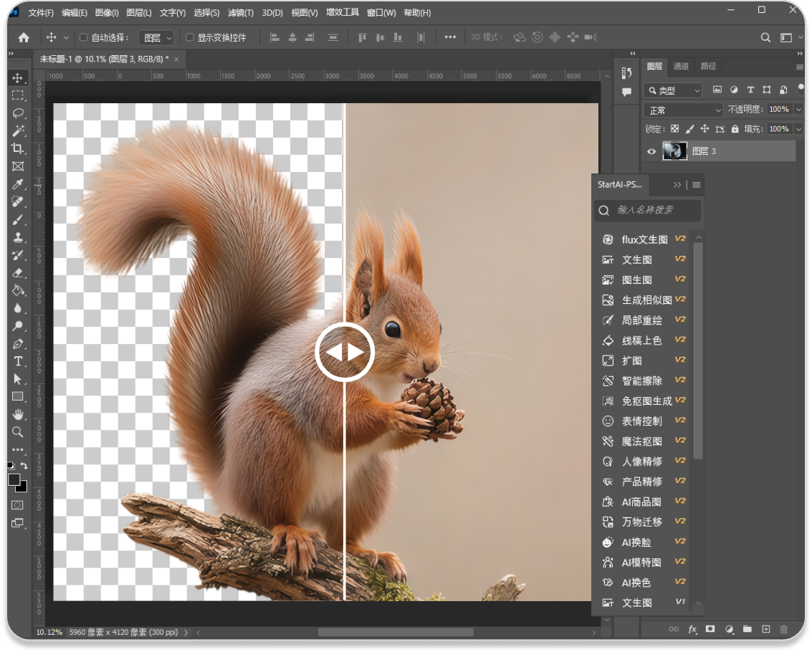Open the 正常 blend mode dropdown
This screenshot has width=812, height=652.
[x=684, y=110]
